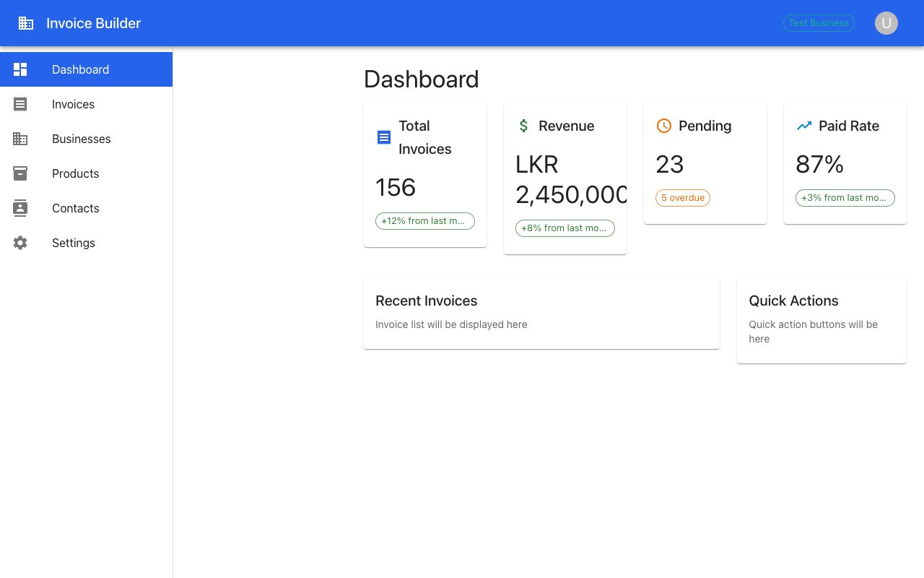Open the Dashboard sidebar entry
924x578 pixels.
click(x=80, y=69)
